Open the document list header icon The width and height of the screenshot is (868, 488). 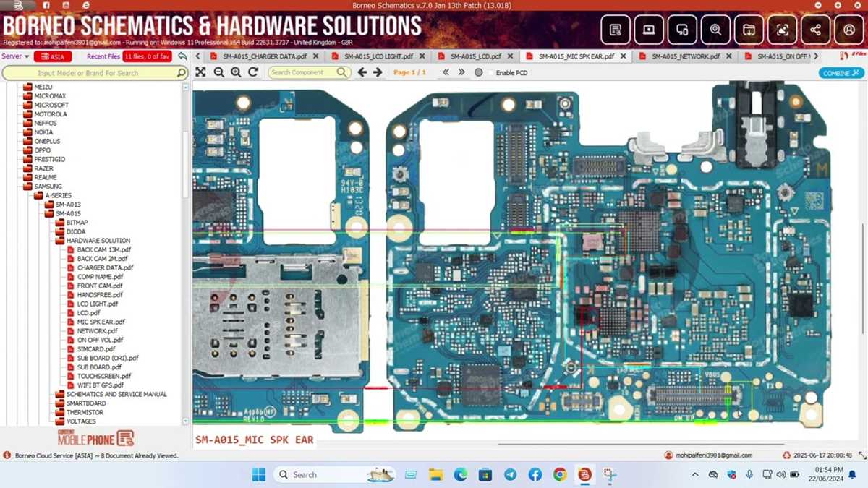coord(616,30)
